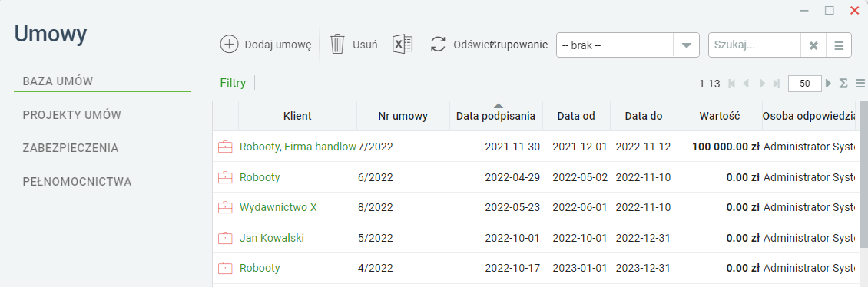Switch to ZABEZPIECZENIA tab
Image resolution: width=868 pixels, height=287 pixels.
coord(71,148)
